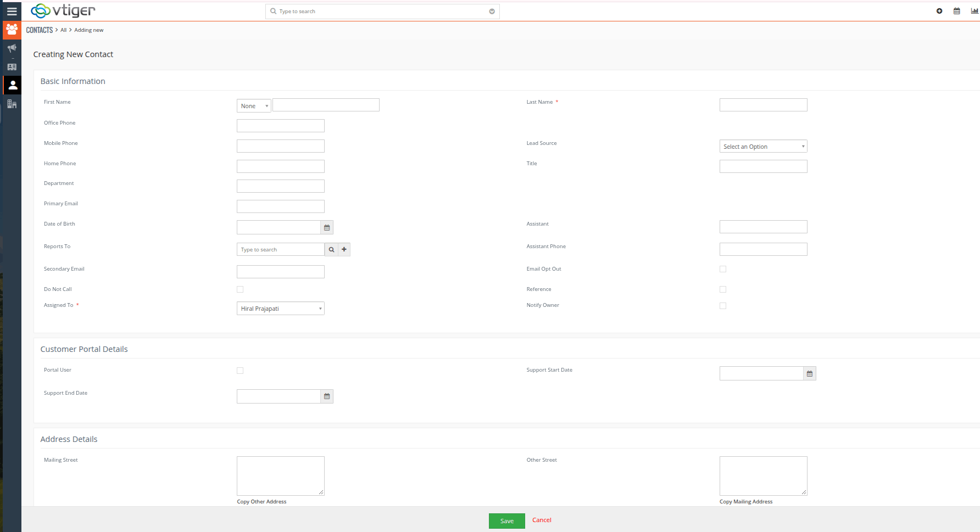Viewport: 980px width, 532px height.
Task: Click the quick create plus icon
Action: click(x=939, y=11)
